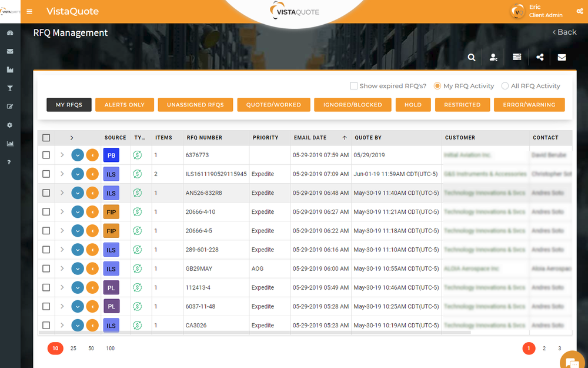Open the dashboard gauge icon in sidebar
The height and width of the screenshot is (368, 588).
pyautogui.click(x=10, y=33)
